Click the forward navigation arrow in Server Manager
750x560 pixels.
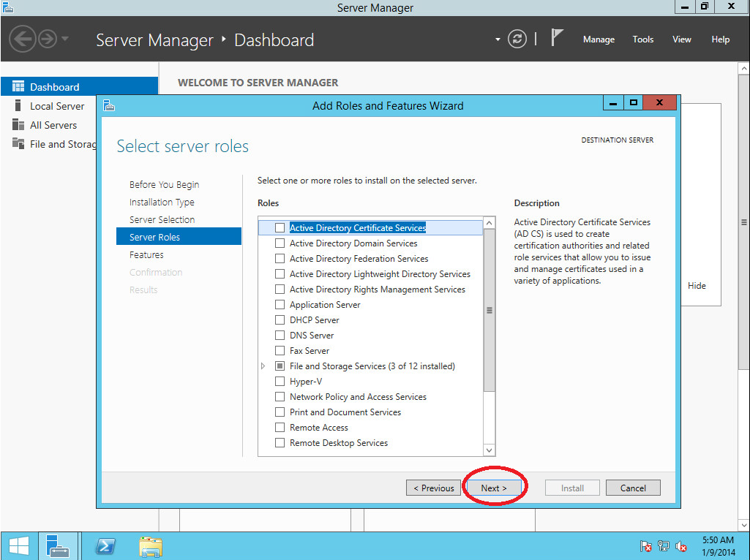[48, 39]
